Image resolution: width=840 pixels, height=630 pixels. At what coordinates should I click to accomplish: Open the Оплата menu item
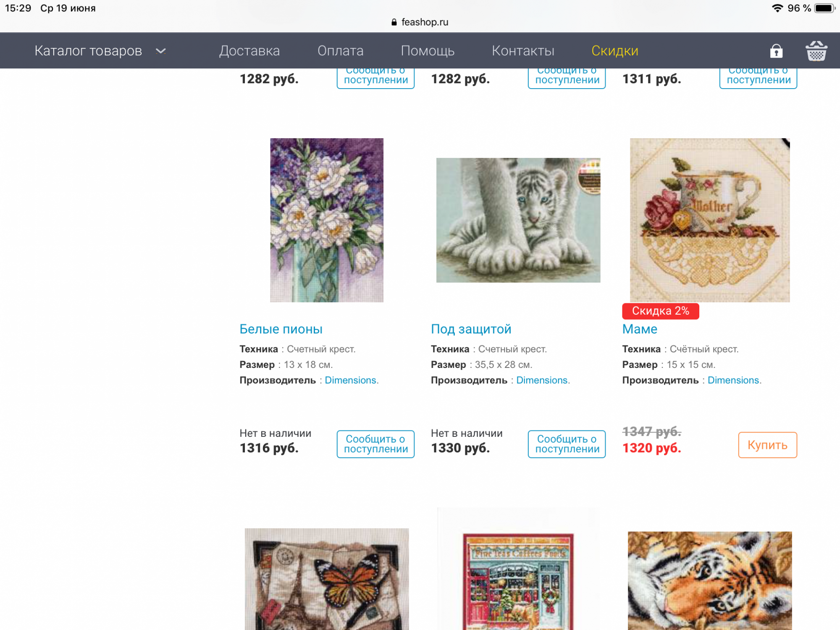pyautogui.click(x=341, y=51)
